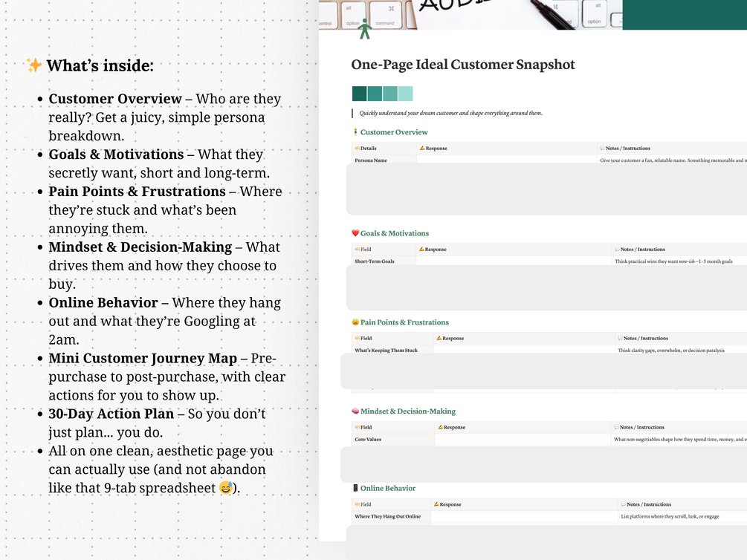Click the pencil icon in Goals Response header
747x560 pixels.
tap(421, 249)
